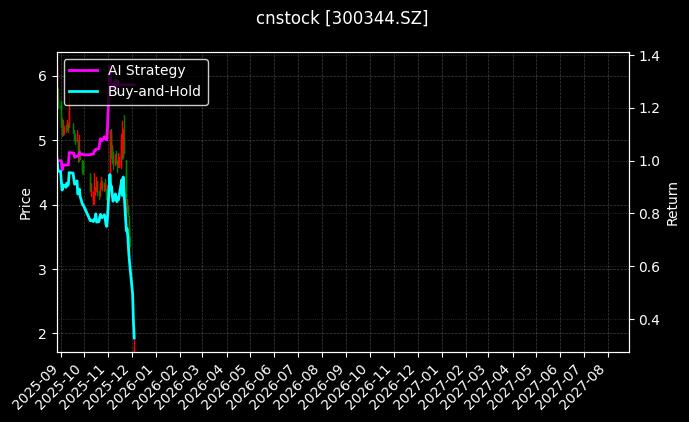689x422 pixels.
Task: Click the chart title cnstock [300344.SZ]
Action: click(343, 18)
